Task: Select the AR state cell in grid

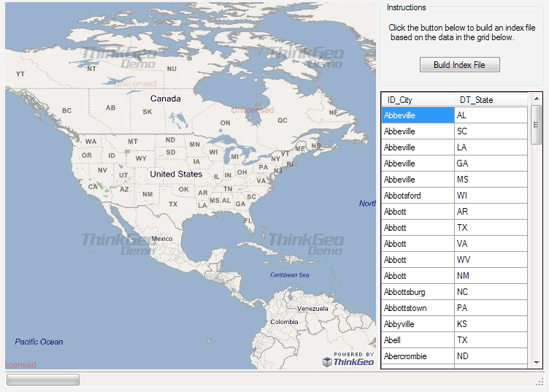Action: [491, 212]
